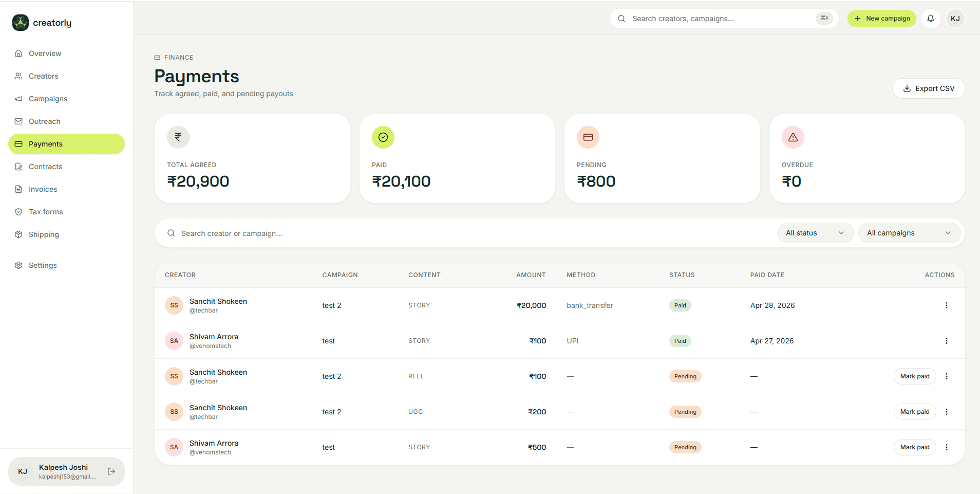Screen dimensions: 980x494
Task: Open Tax forms page
Action: (66, 212)
